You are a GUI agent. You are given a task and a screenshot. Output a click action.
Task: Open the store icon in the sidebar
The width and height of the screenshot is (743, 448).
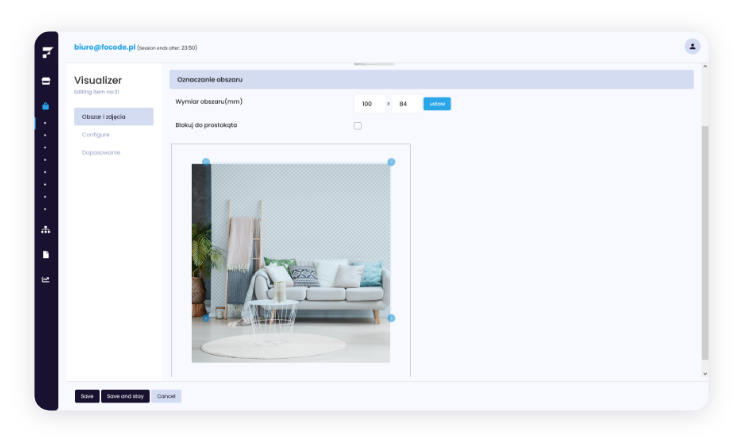click(45, 81)
